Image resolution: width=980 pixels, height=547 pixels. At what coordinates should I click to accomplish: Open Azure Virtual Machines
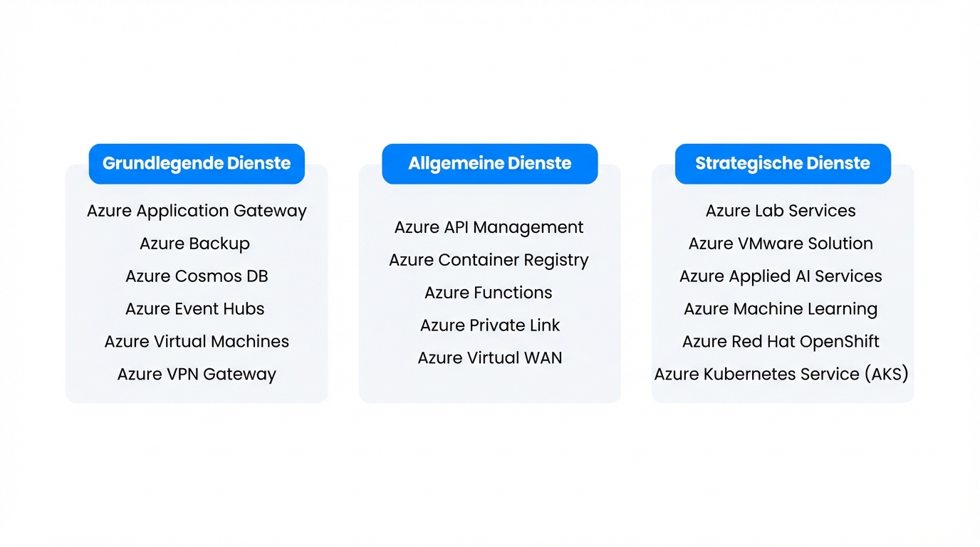[197, 342]
